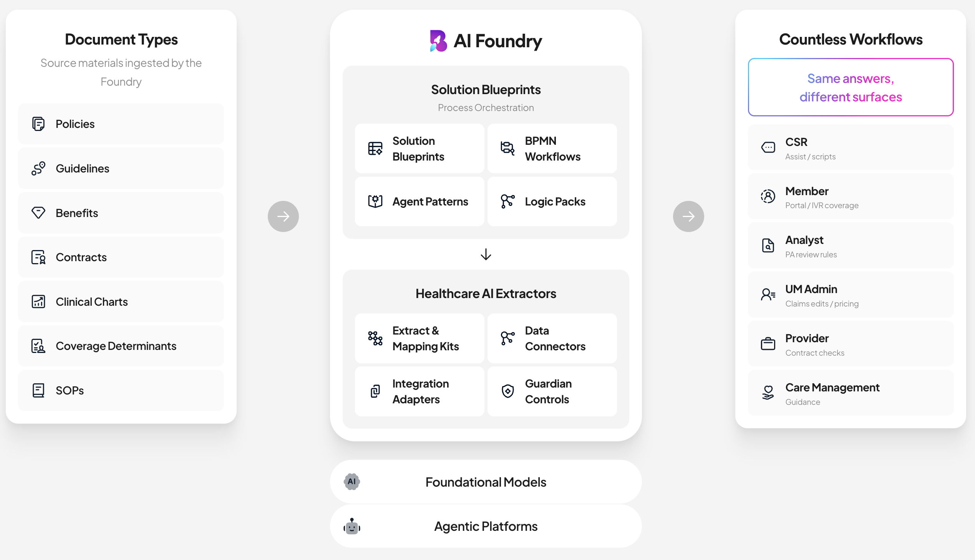The height and width of the screenshot is (560, 975).
Task: Click the Solution Blueprints table icon
Action: [x=375, y=149]
